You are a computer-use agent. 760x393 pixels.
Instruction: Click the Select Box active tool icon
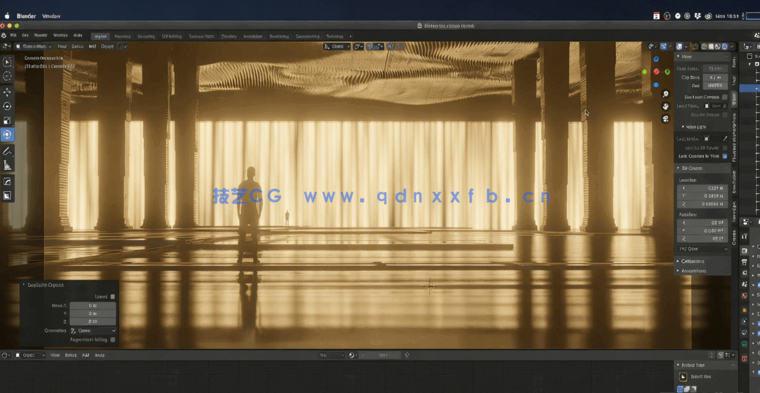pyautogui.click(x=683, y=377)
